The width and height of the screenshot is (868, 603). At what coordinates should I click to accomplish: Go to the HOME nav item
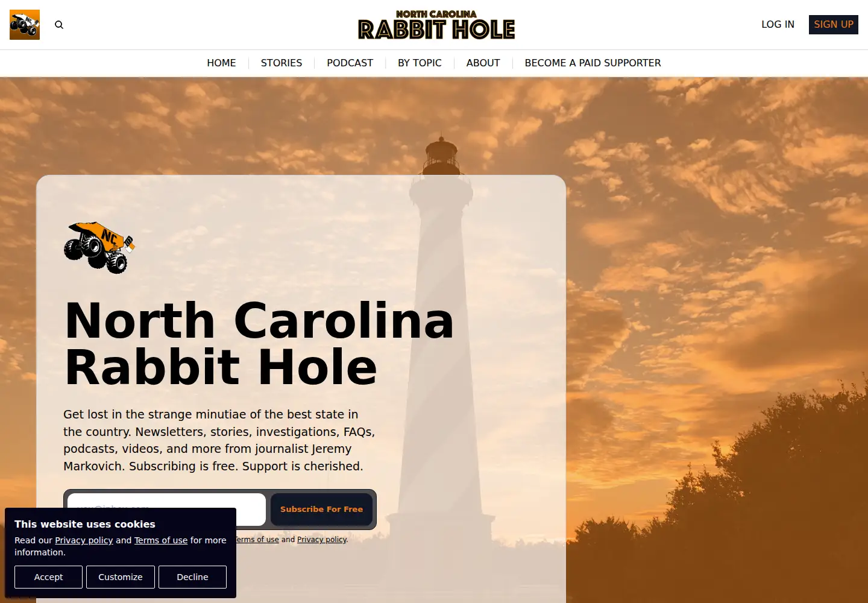pos(221,63)
